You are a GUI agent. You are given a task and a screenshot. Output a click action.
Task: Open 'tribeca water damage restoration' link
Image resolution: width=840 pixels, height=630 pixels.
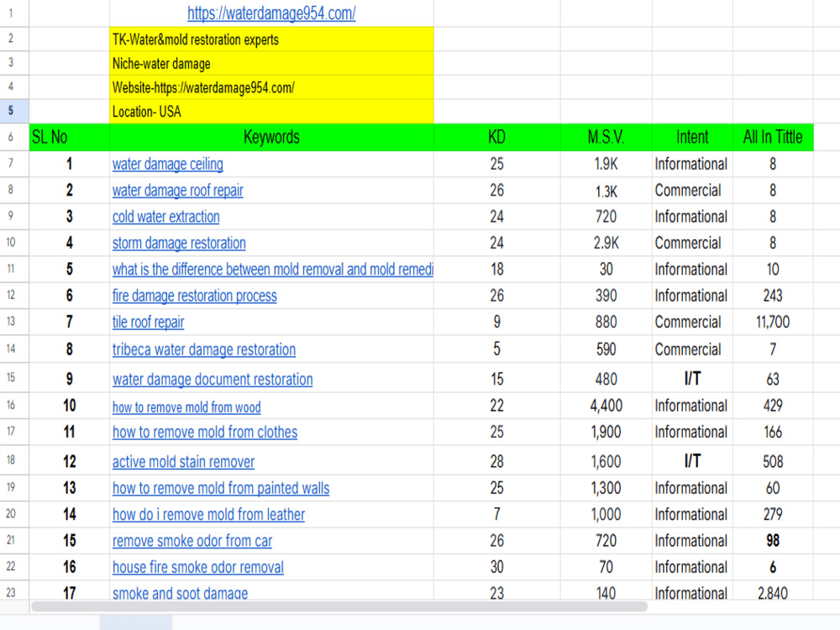(x=203, y=349)
